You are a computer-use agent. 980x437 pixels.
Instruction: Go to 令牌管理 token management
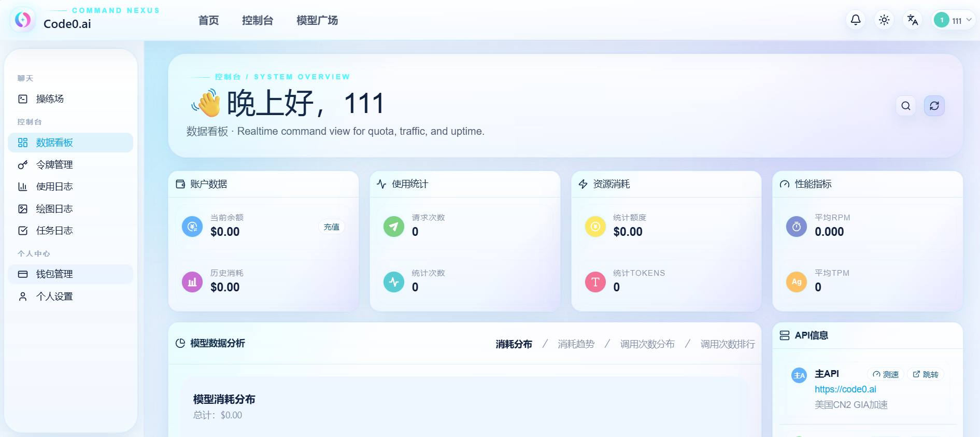click(54, 165)
